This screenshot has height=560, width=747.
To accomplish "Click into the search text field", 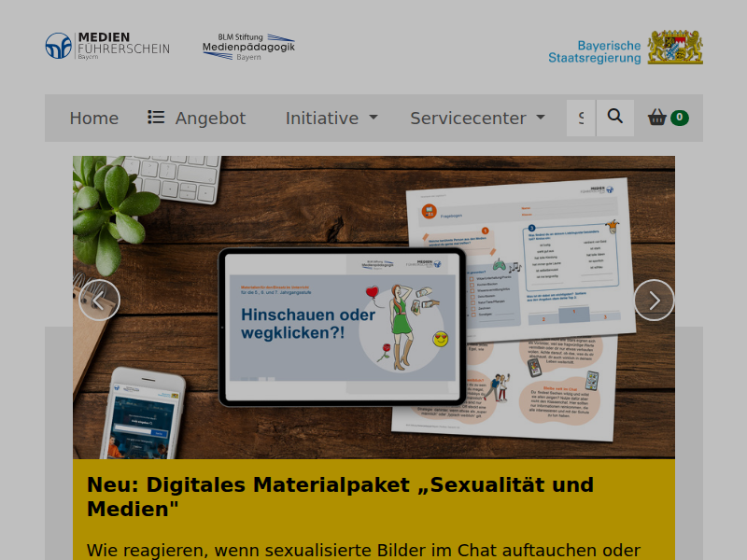I will click(x=581, y=118).
